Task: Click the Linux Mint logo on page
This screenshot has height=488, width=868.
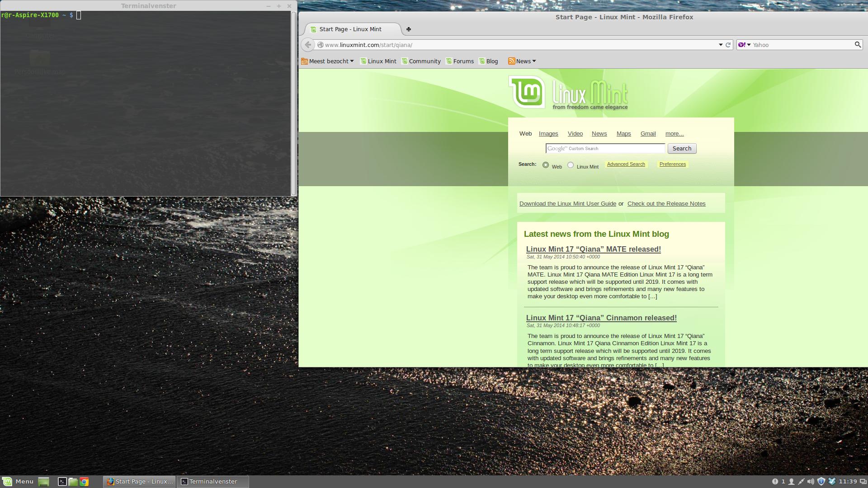Action: coord(568,93)
